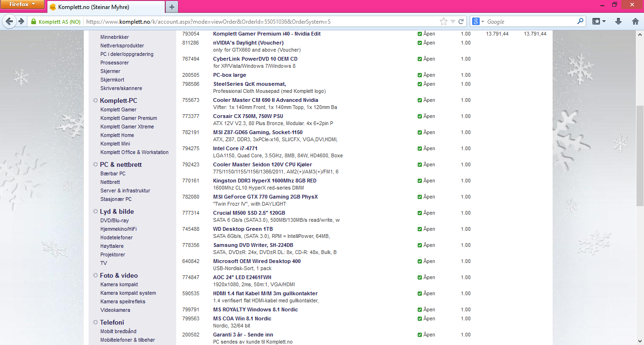Open the Hjemmekino/HiFi link
This screenshot has width=644, height=345.
pyautogui.click(x=118, y=229)
